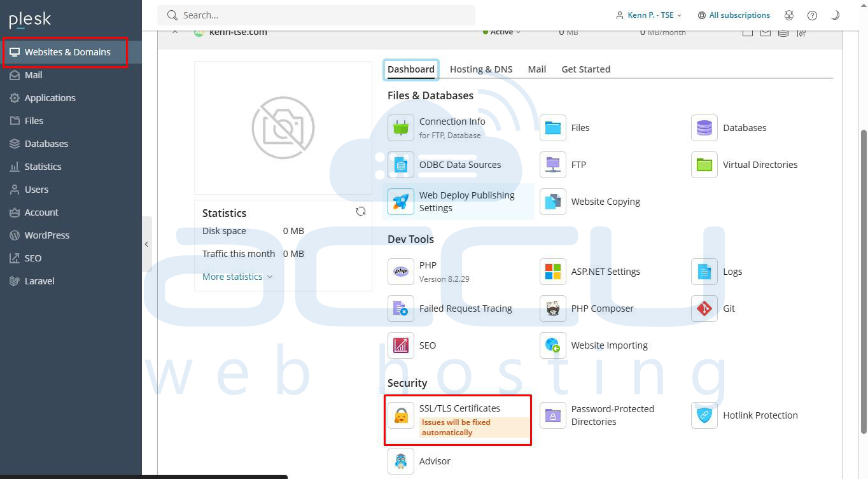Open ODBC Data Sources icon

point(401,165)
